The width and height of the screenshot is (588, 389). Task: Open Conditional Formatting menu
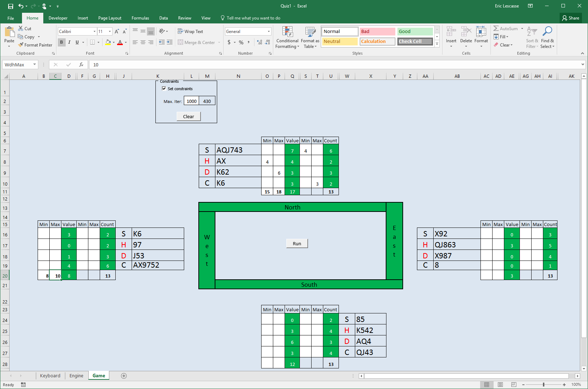click(287, 38)
